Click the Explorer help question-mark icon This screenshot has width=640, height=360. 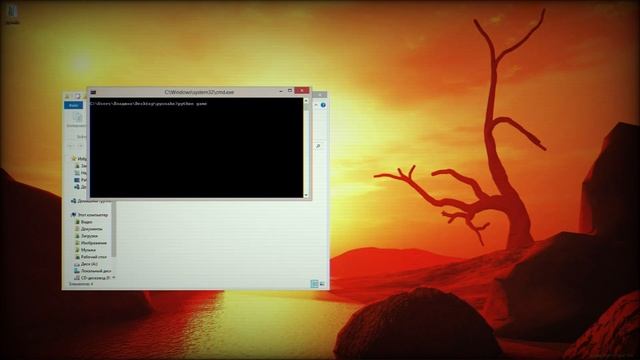point(323,105)
